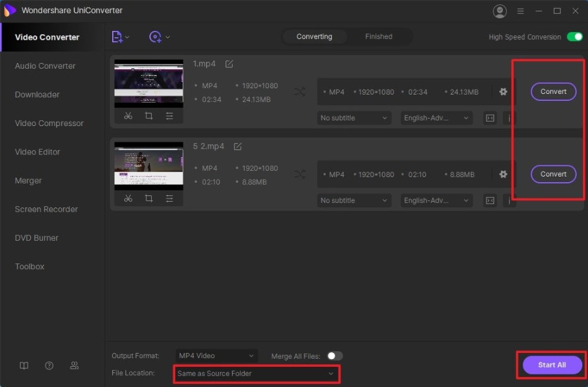Click the info icon for 5 2.mp4

point(509,200)
